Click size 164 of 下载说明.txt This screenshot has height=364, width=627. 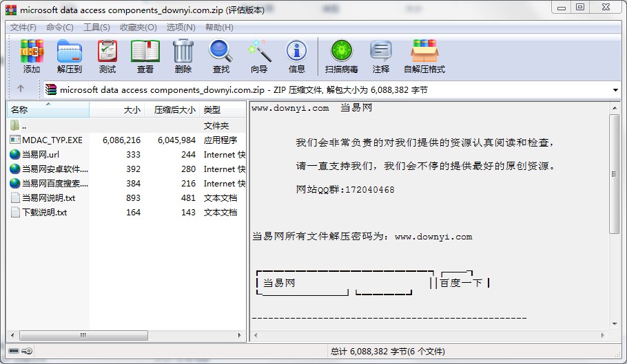133,213
